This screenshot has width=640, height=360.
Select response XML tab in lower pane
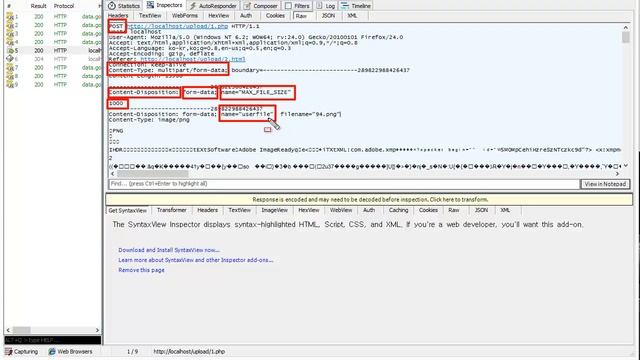(x=505, y=210)
